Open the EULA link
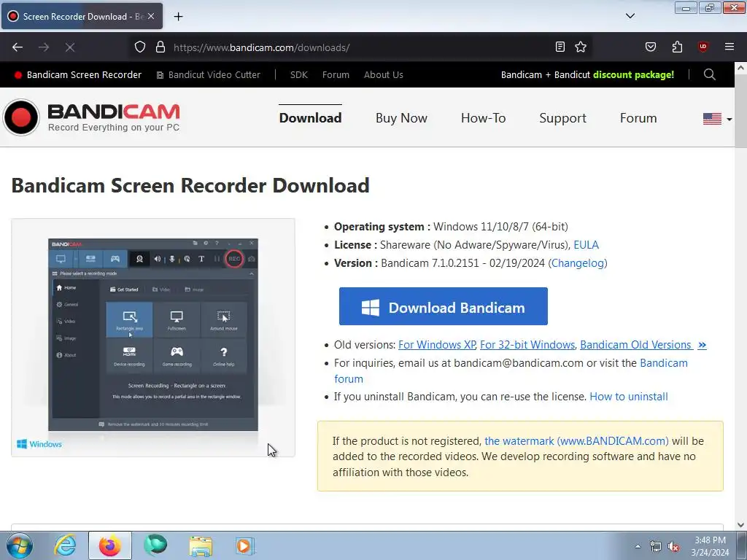The width and height of the screenshot is (747, 560). tap(586, 245)
